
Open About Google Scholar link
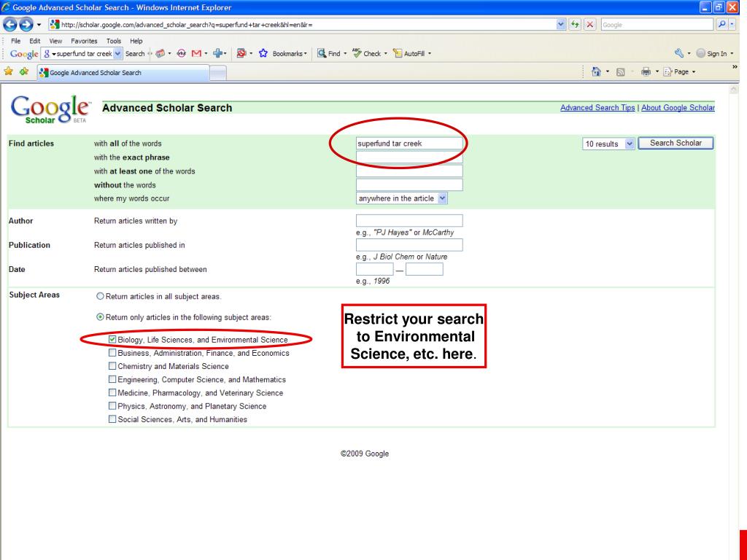pos(678,108)
